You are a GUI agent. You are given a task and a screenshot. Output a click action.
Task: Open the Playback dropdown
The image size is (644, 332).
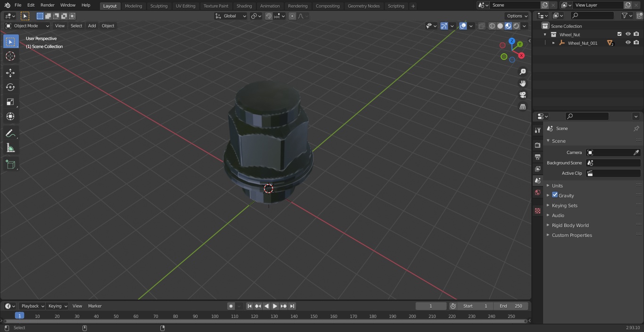click(32, 306)
